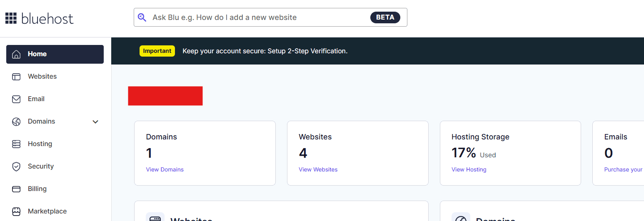Screen dimensions: 644x221
Task: Click the Ask Blu search magnifier icon
Action: pyautogui.click(x=142, y=17)
